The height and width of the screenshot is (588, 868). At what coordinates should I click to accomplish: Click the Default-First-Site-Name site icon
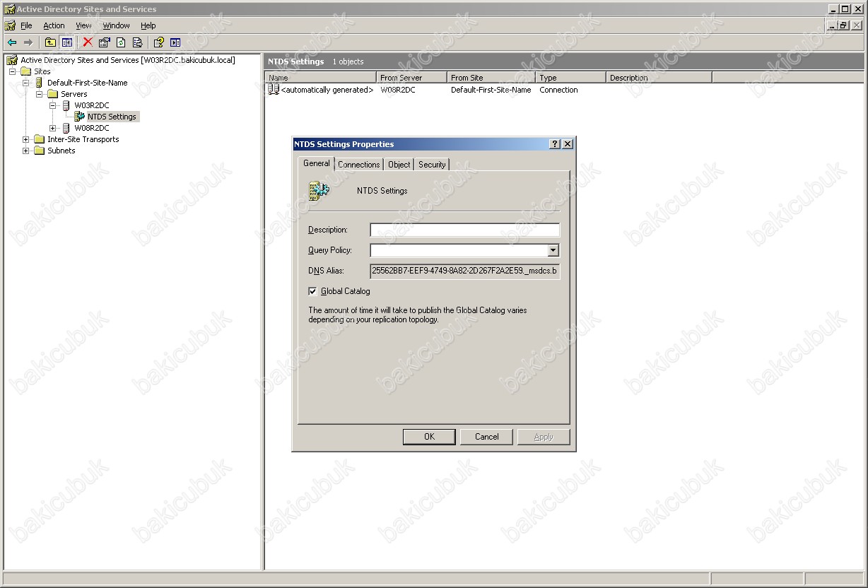coord(40,83)
